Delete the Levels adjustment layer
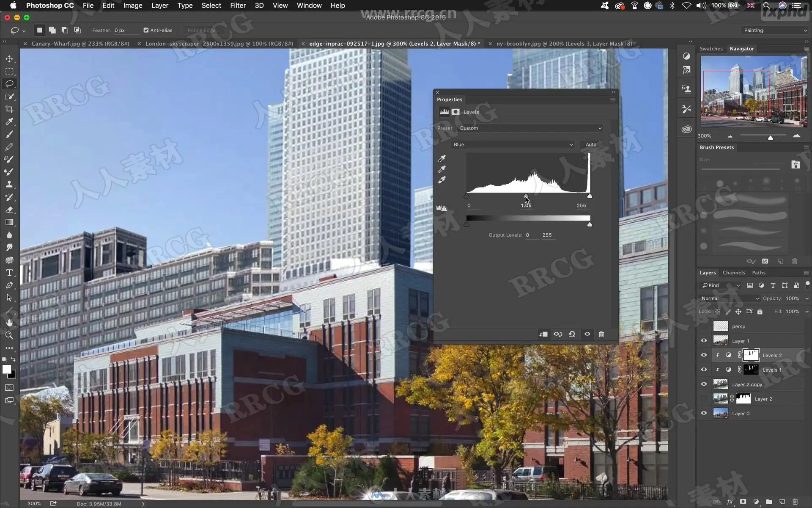 point(601,334)
